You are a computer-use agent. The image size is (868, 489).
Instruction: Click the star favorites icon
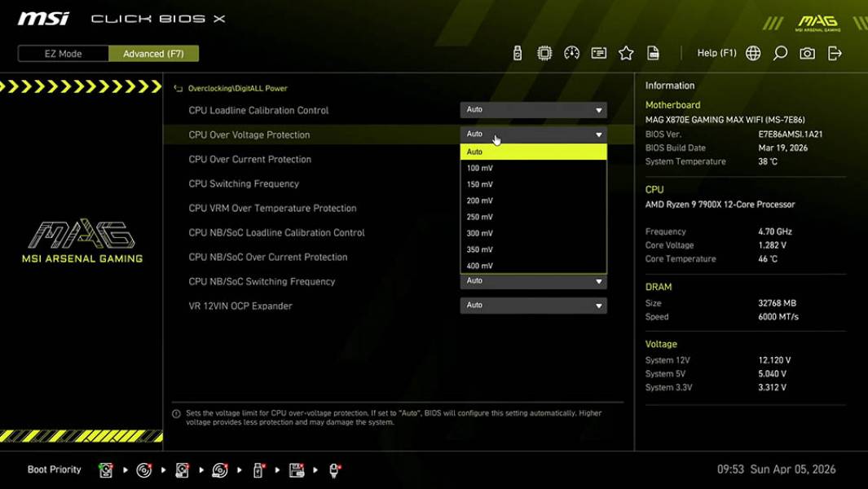626,53
